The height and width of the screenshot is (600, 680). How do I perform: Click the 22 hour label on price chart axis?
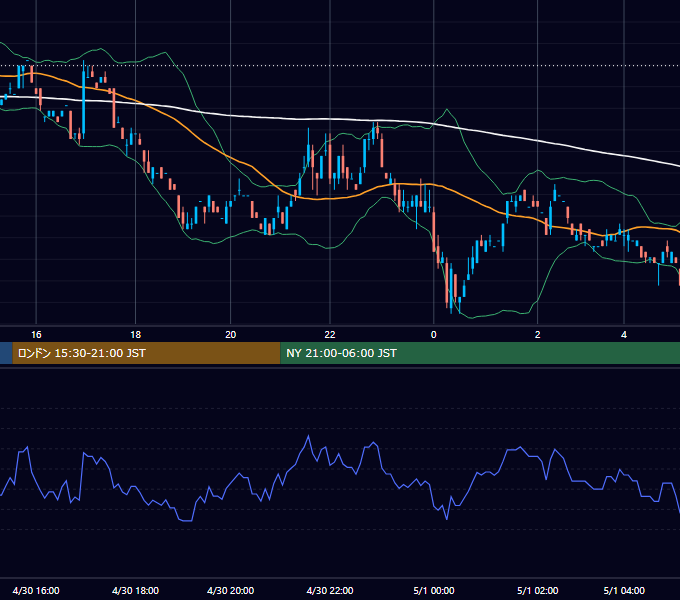(x=330, y=334)
